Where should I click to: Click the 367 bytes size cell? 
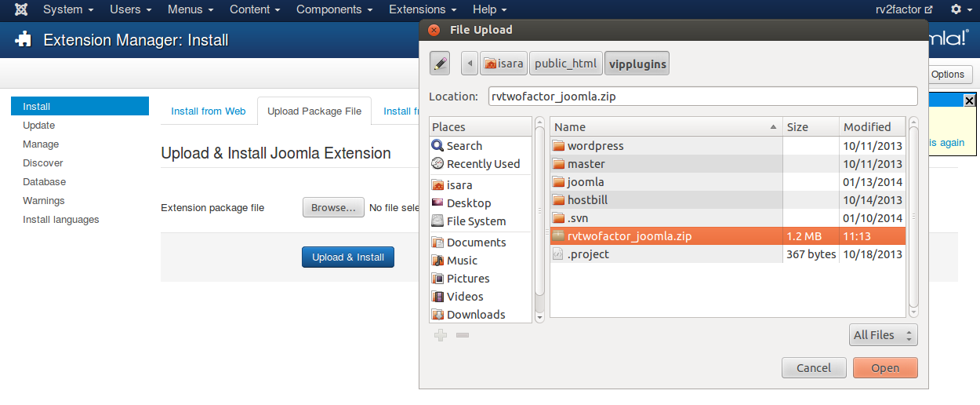click(811, 254)
